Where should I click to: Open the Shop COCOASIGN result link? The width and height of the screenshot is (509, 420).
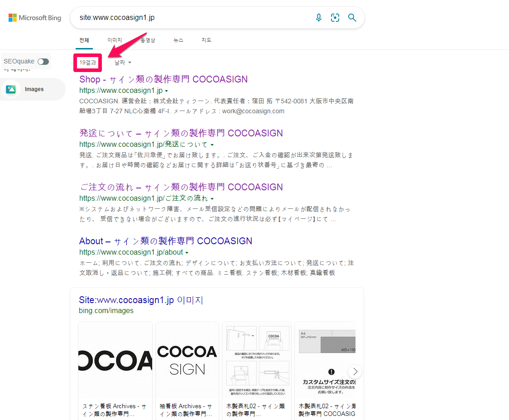pyautogui.click(x=163, y=79)
